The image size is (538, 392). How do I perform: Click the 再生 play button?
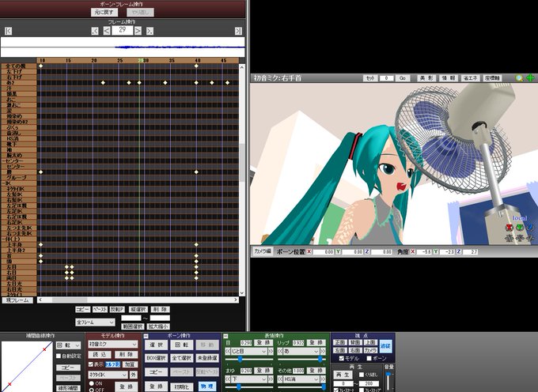pyautogui.click(x=343, y=375)
